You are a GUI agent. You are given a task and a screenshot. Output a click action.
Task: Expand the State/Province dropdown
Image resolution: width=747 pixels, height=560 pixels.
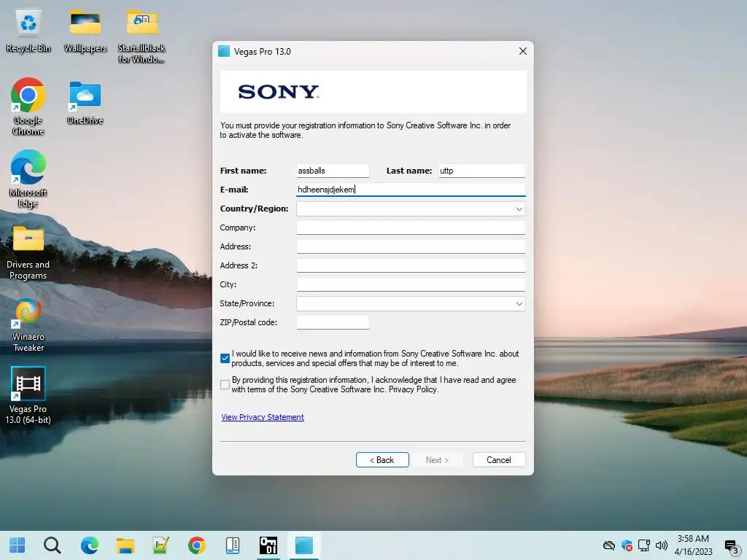519,304
